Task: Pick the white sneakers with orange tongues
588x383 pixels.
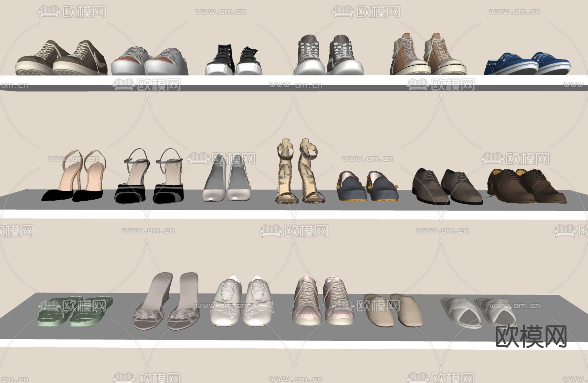Action: click(149, 61)
